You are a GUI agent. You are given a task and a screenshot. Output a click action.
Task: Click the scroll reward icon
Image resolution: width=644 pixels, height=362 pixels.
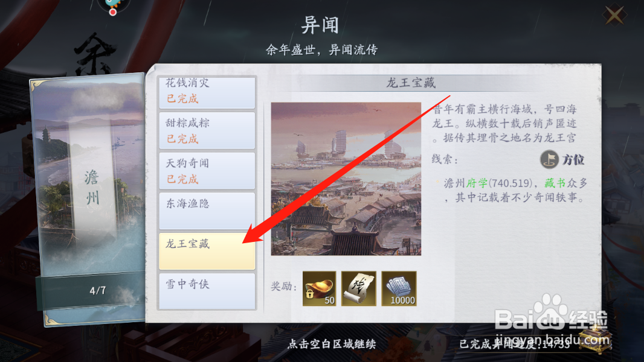(359, 288)
